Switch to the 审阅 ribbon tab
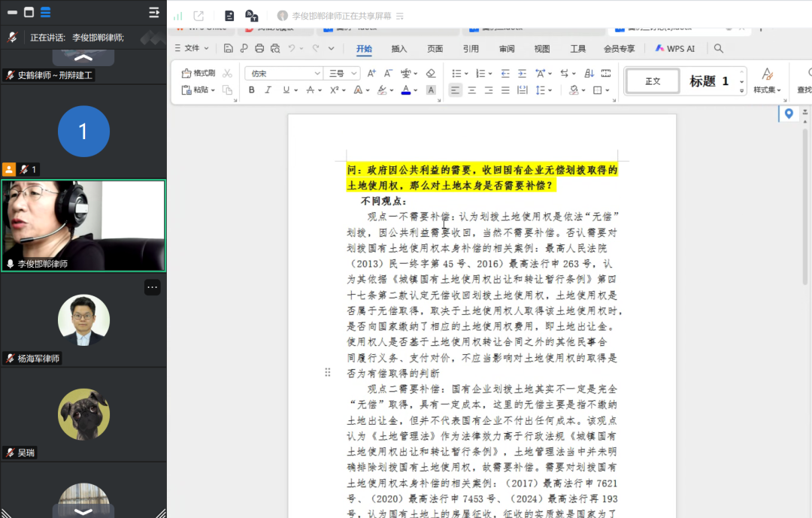 (x=507, y=49)
